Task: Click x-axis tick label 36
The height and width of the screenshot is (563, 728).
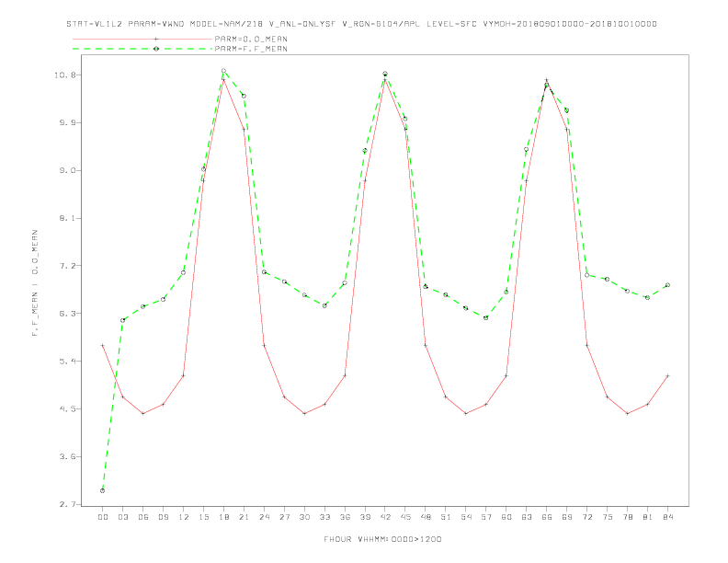Action: click(x=345, y=517)
